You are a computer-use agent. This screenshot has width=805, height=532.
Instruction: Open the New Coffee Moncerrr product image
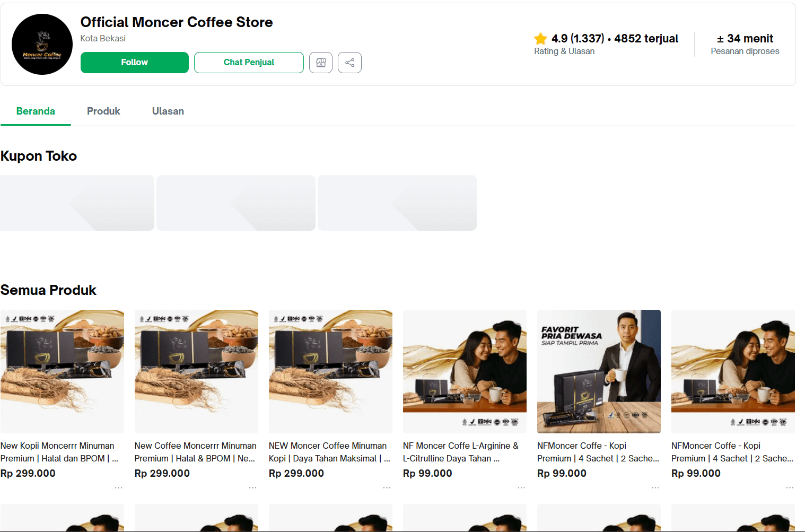(x=196, y=371)
